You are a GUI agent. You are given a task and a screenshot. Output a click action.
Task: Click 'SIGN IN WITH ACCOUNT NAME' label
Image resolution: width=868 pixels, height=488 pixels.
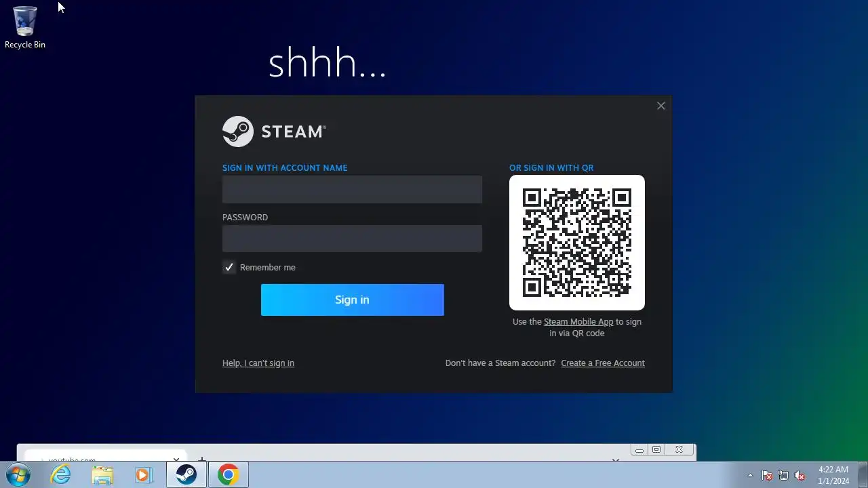coord(285,168)
